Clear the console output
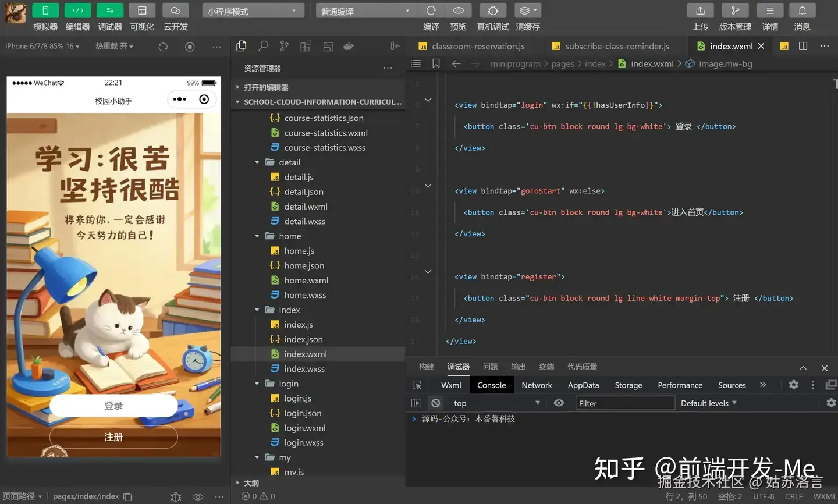838x504 pixels. point(435,403)
